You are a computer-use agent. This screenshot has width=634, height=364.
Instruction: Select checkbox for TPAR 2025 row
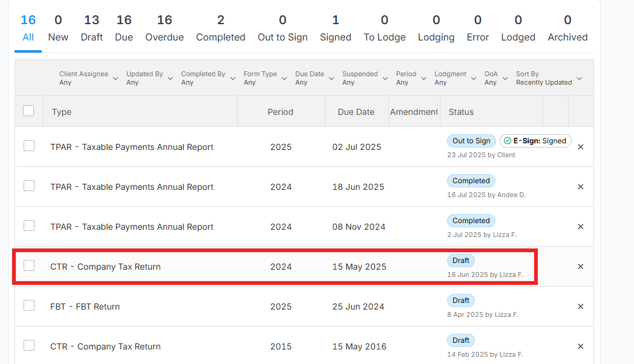point(28,146)
